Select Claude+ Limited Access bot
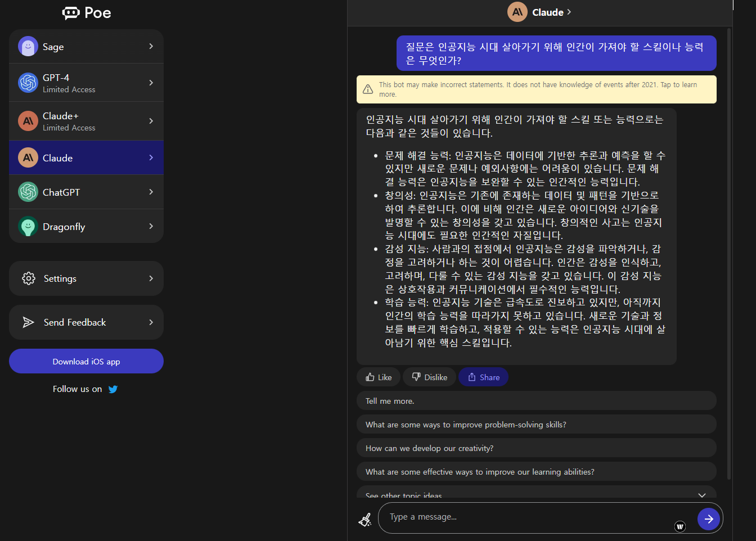The image size is (756, 541). pos(86,121)
